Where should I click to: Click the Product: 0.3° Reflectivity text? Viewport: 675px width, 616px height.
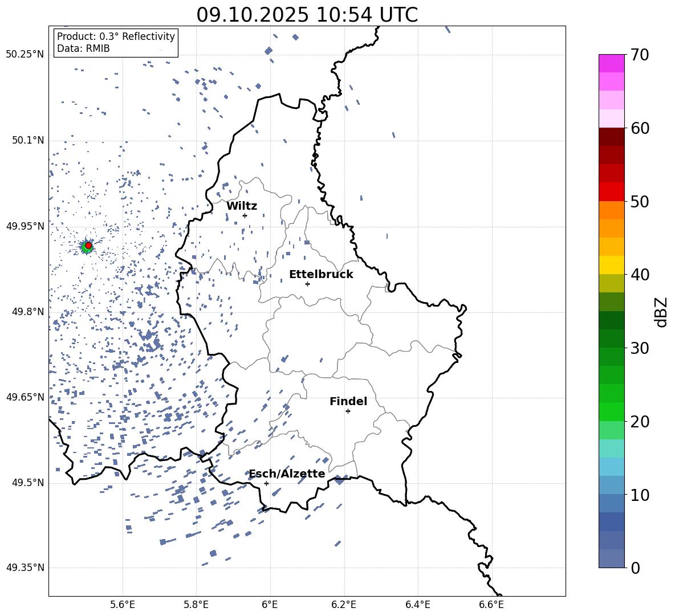pyautogui.click(x=116, y=36)
